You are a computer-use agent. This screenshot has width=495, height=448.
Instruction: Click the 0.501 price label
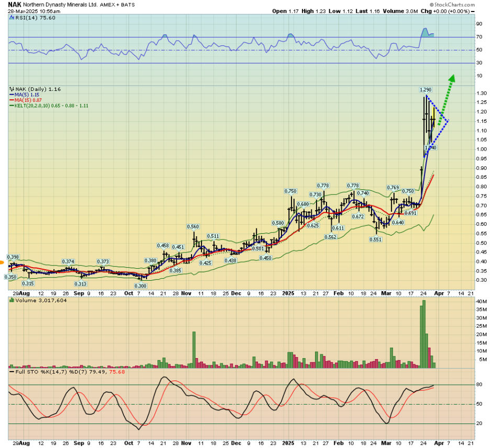(258, 249)
